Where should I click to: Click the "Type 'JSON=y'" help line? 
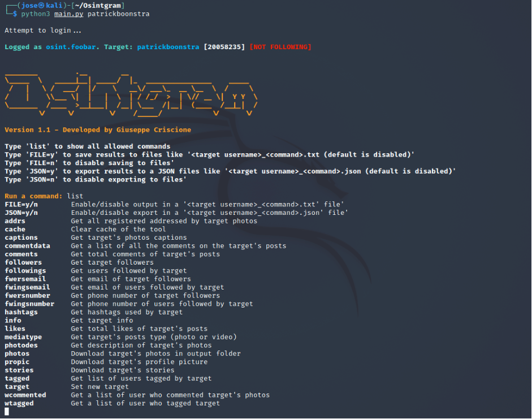click(230, 171)
